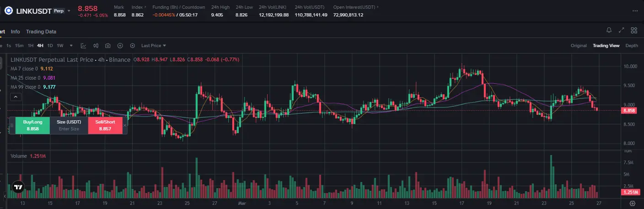Click the Volume indicator legend label
Viewport: 644px width, 209px height.
(x=19, y=156)
